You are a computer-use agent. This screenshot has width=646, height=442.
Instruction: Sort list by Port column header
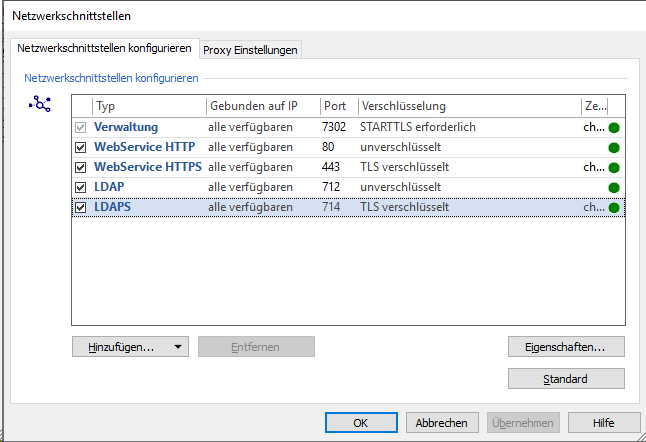(x=337, y=106)
